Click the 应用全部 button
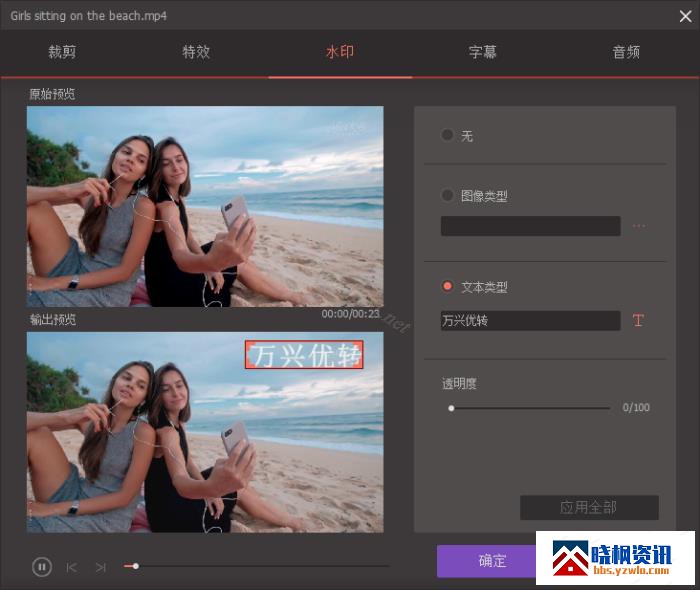700x590 pixels. (x=589, y=507)
